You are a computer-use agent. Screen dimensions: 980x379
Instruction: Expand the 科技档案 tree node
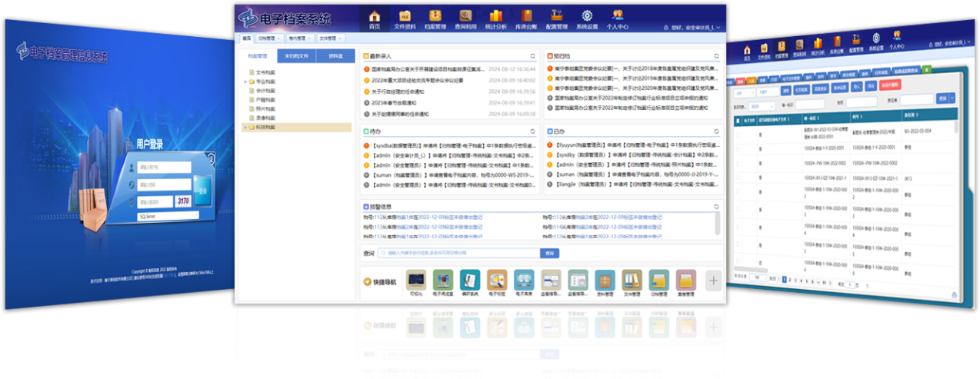pos(246,127)
